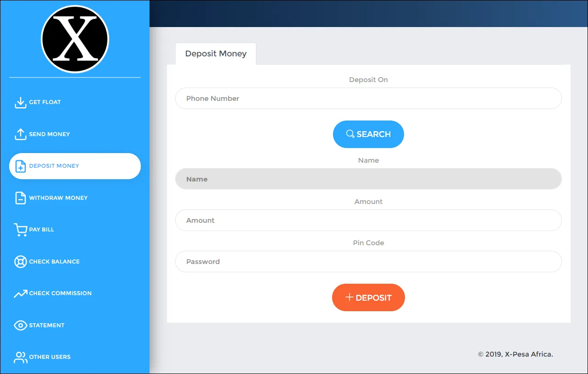This screenshot has height=374, width=588.
Task: Click the Withdraw Money file-minus icon
Action: pos(21,198)
